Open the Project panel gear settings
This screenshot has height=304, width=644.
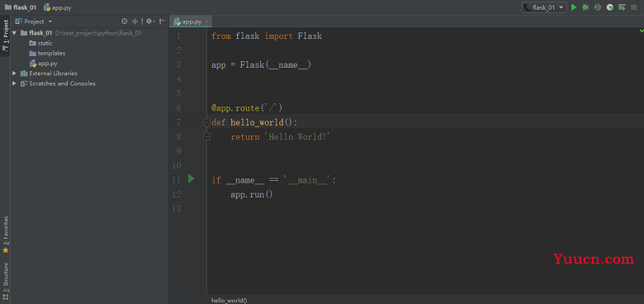[x=150, y=21]
